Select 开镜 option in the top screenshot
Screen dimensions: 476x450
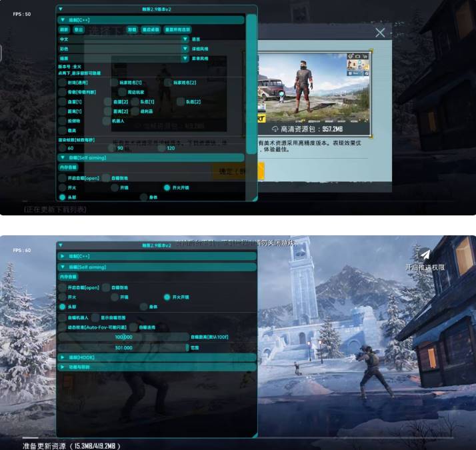point(115,187)
